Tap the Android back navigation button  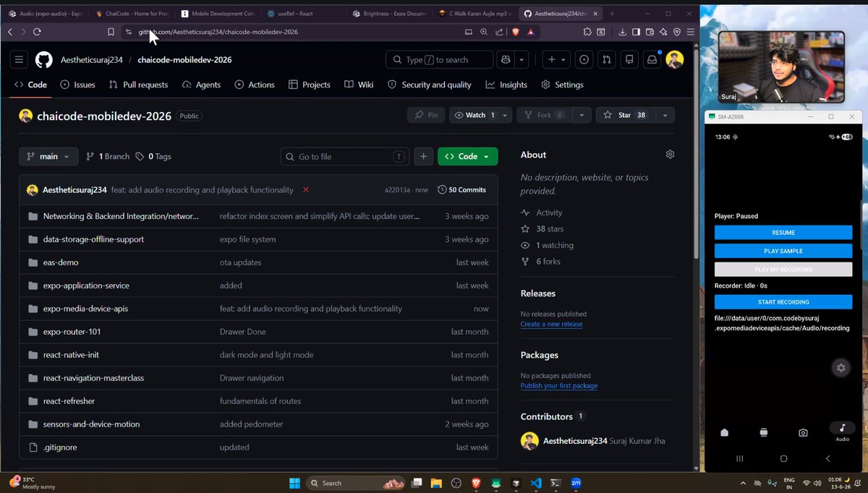[828, 458]
